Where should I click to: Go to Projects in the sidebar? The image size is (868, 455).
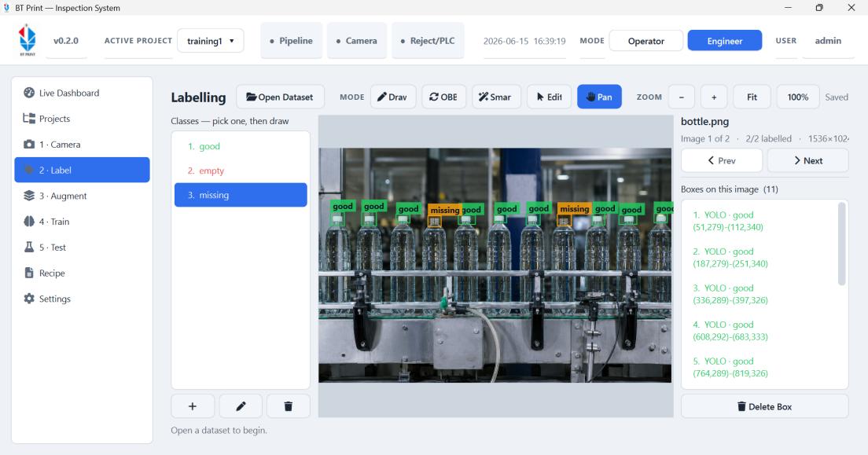coord(82,119)
